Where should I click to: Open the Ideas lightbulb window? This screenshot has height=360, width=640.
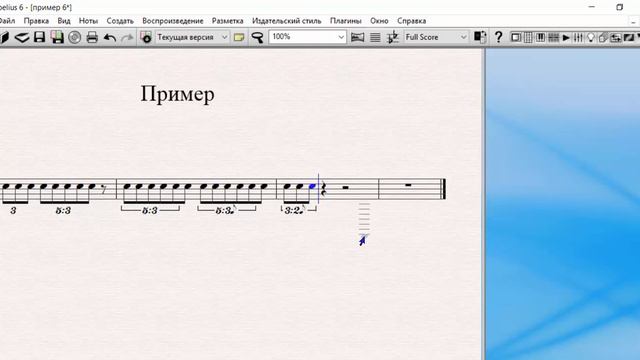[x=590, y=38]
